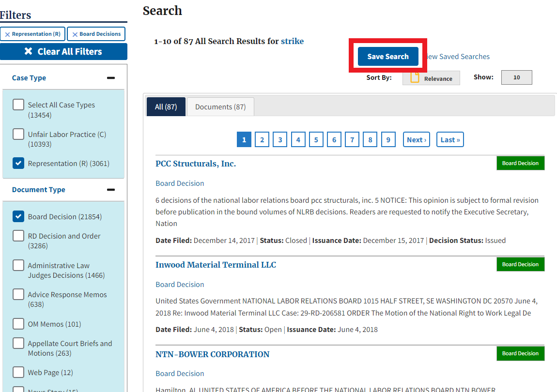Select the All (87) tab
557x392 pixels.
(166, 107)
